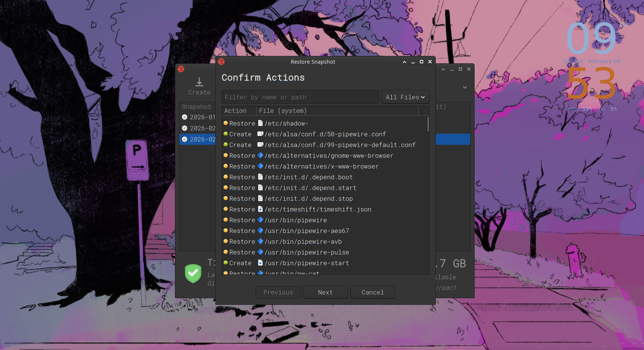Select the /etc/shadow- path text

click(x=286, y=123)
